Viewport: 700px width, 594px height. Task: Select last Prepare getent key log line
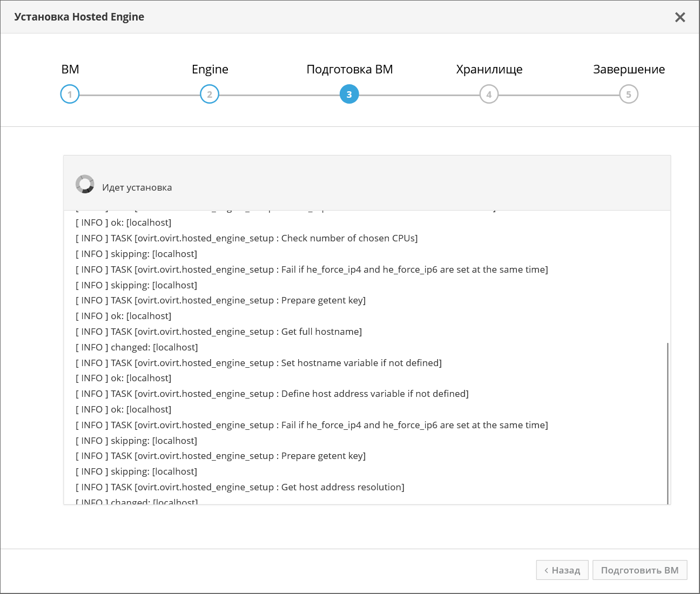pos(220,456)
